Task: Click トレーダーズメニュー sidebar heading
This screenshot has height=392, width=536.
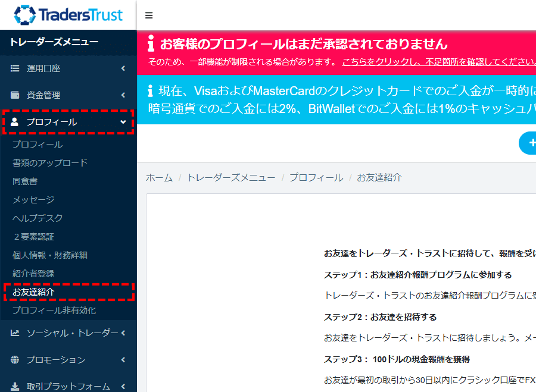Action: click(x=54, y=42)
